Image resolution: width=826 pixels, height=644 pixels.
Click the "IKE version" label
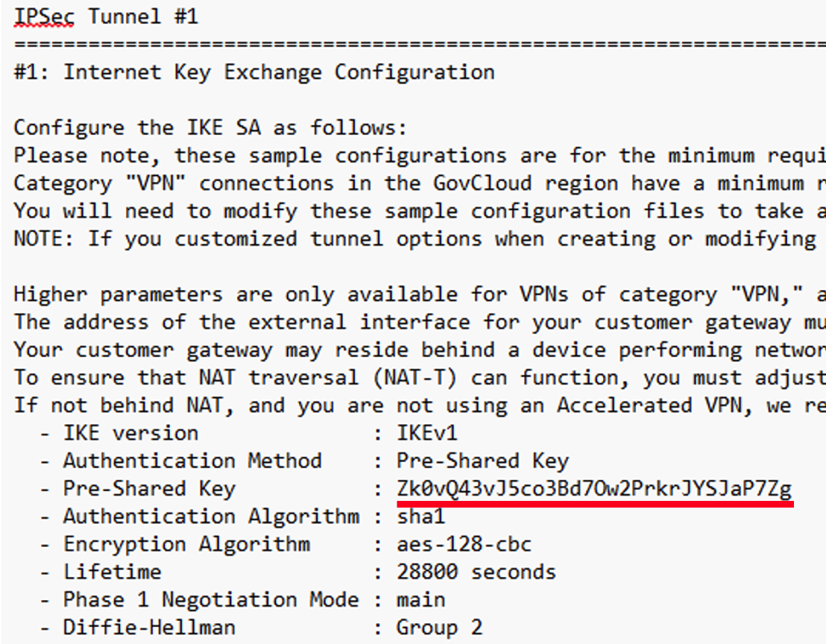click(130, 434)
